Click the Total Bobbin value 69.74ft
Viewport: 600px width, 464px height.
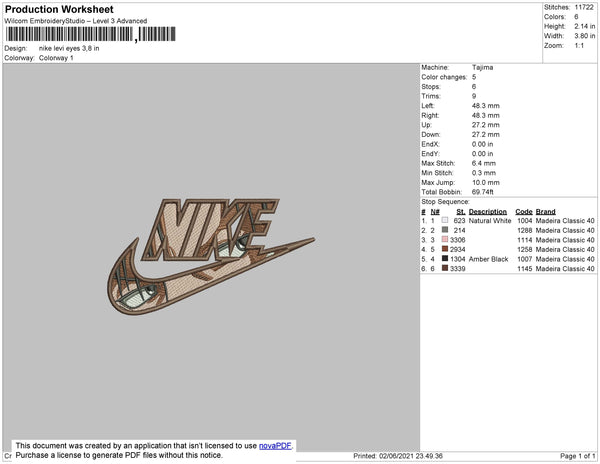point(483,192)
